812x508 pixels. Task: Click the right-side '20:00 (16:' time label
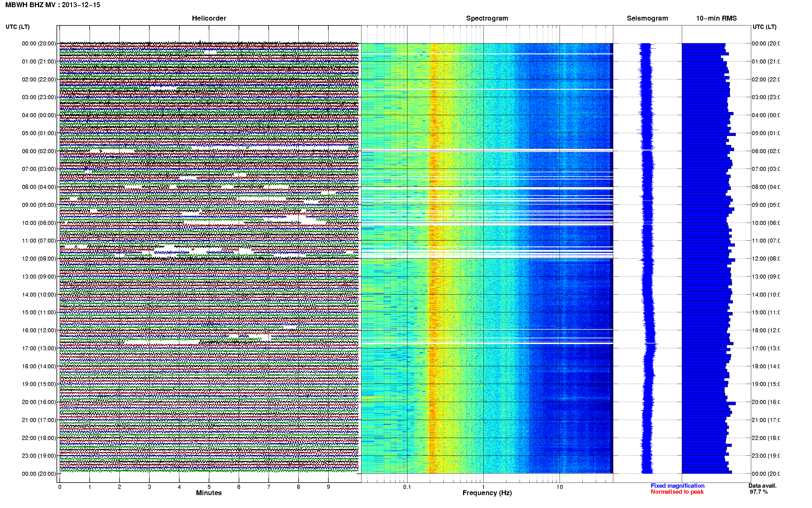(x=766, y=402)
